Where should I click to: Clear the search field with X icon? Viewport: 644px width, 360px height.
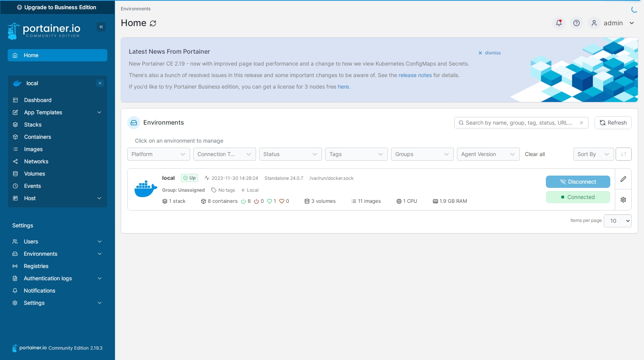[x=582, y=123]
